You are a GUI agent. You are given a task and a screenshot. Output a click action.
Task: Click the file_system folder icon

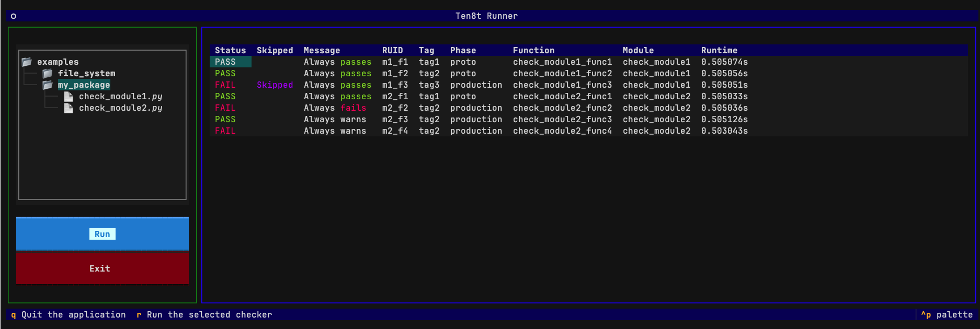(48, 74)
